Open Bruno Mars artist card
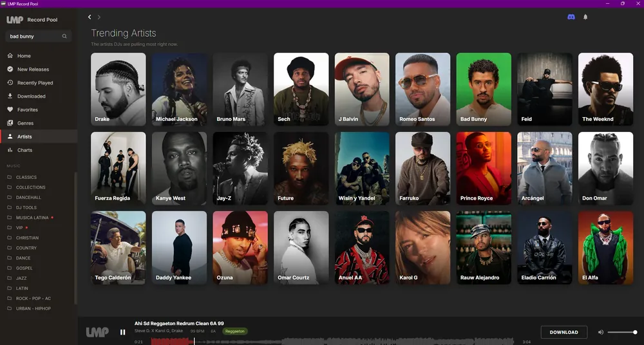Viewport: 644px width, 345px height. coord(240,89)
